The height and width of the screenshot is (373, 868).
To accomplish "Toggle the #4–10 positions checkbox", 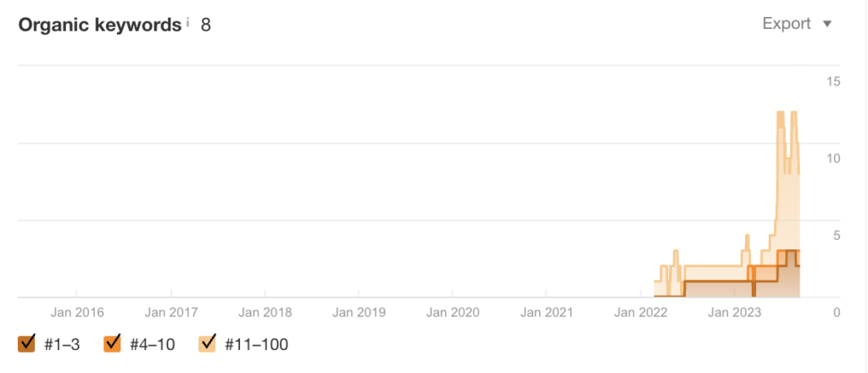I will click(x=113, y=343).
